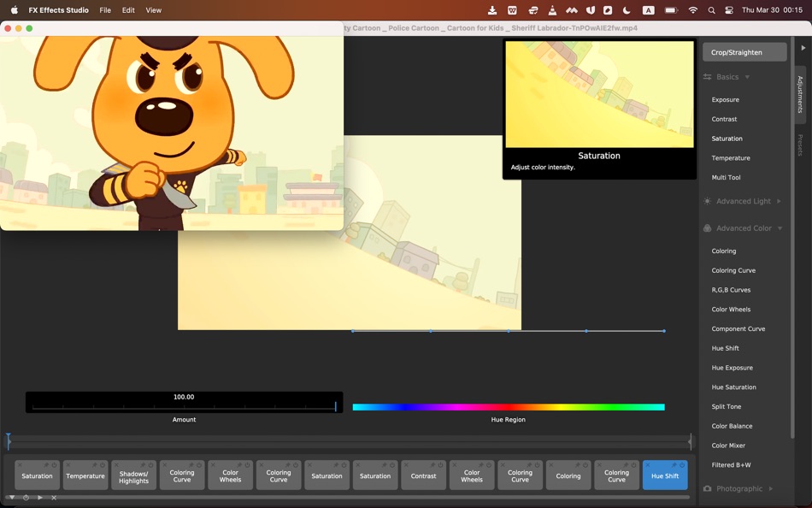812x508 pixels.
Task: Open the File menu
Action: click(x=105, y=10)
